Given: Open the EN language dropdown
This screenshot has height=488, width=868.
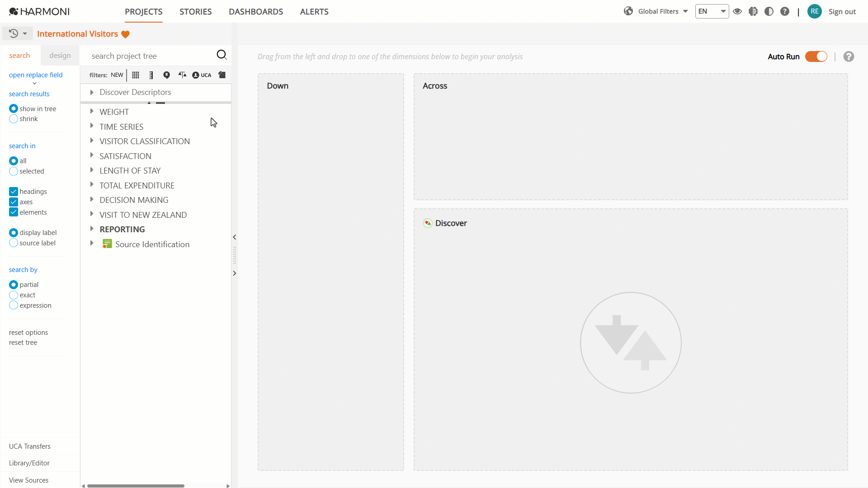Looking at the screenshot, I should pos(712,11).
